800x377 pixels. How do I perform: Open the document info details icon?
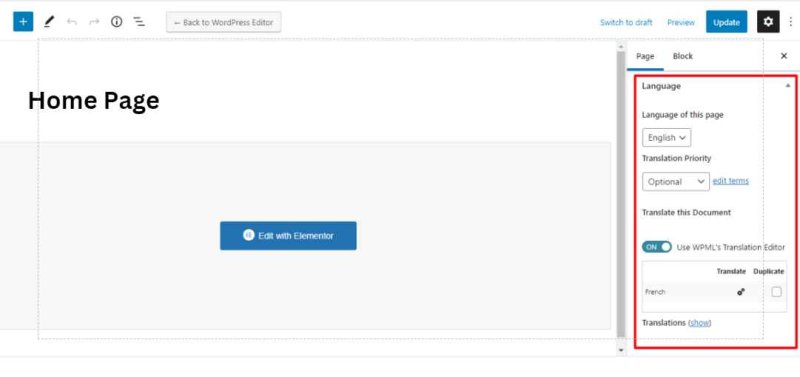[x=117, y=22]
